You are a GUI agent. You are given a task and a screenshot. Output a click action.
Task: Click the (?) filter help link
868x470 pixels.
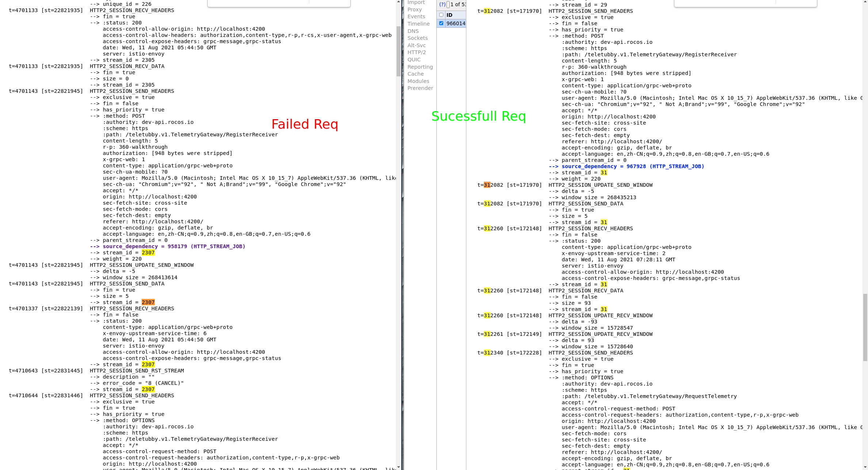point(442,4)
